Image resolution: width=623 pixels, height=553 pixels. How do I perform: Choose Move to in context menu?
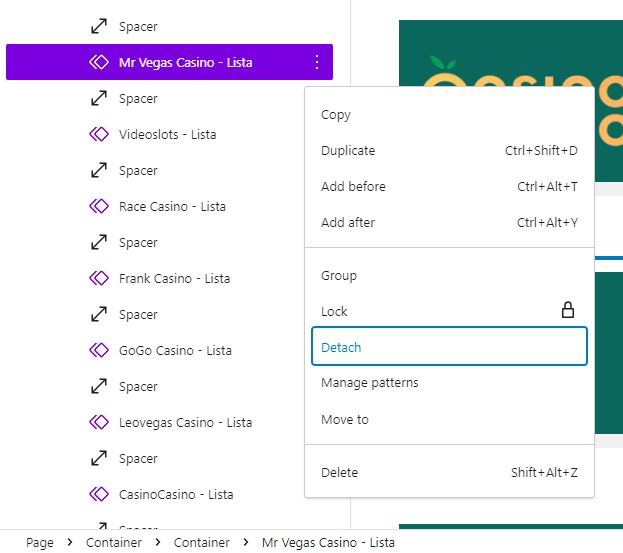point(449,420)
